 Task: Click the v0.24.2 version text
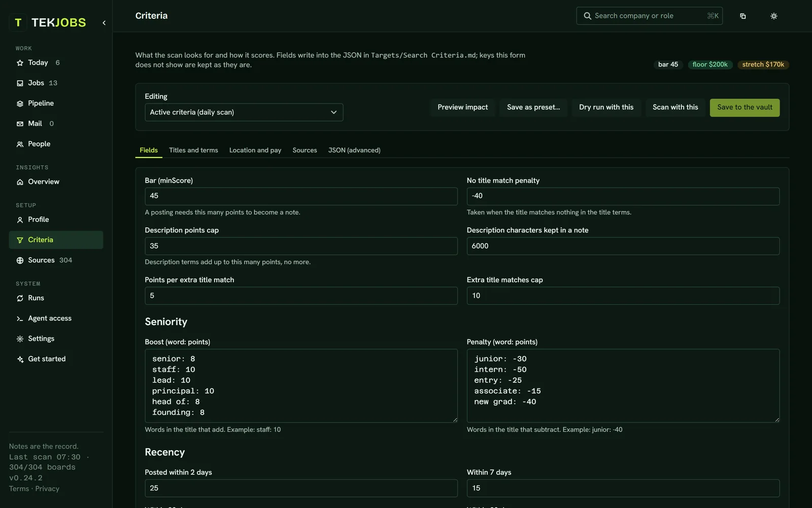(25, 478)
